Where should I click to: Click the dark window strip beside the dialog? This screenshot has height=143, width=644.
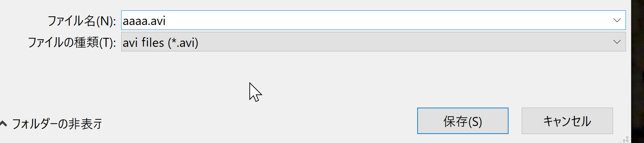pos(638,71)
